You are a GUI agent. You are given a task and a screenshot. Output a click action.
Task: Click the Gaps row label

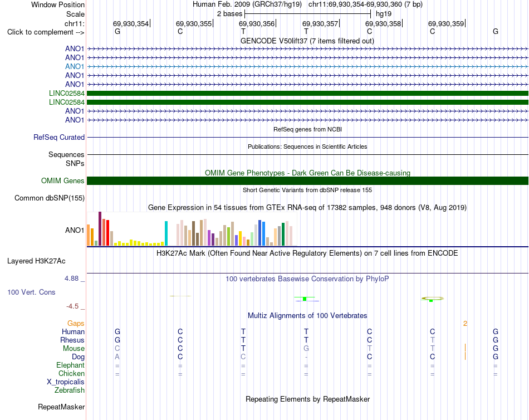pos(76,324)
